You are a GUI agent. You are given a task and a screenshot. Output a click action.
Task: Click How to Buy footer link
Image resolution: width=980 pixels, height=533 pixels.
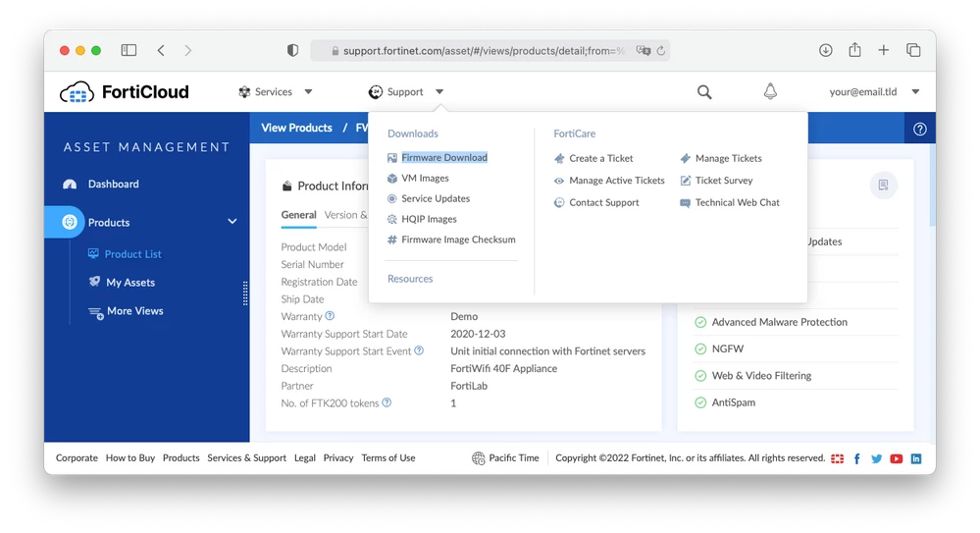(x=130, y=458)
